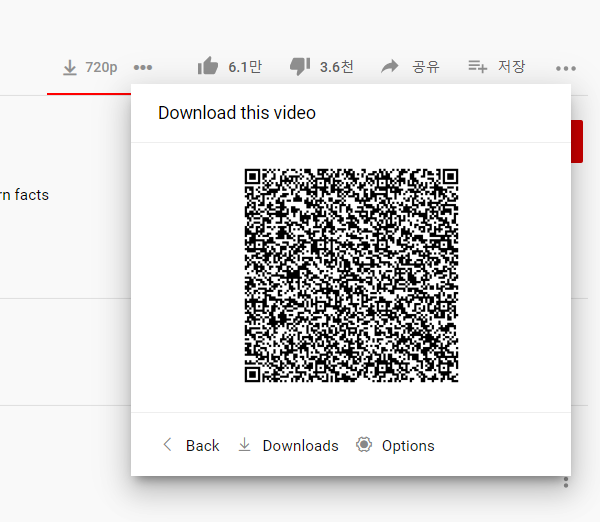Save video using 저장 button
The image size is (600, 522).
[512, 67]
